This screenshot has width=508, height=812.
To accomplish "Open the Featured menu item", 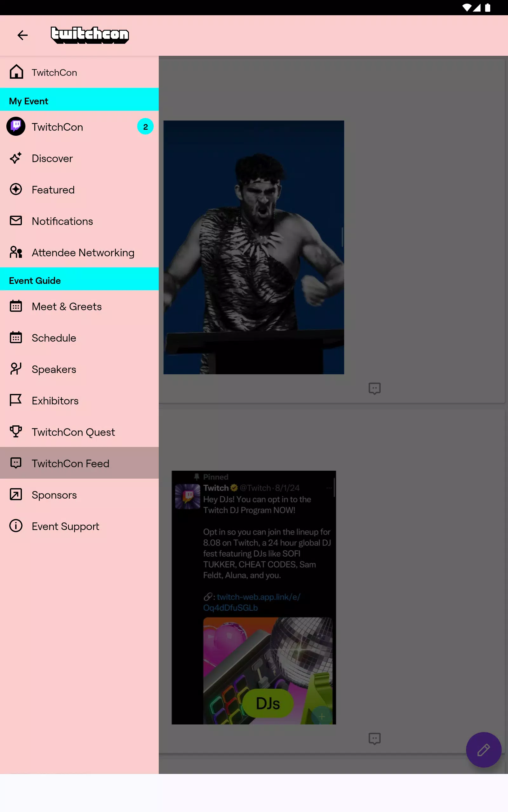I will pyautogui.click(x=79, y=189).
